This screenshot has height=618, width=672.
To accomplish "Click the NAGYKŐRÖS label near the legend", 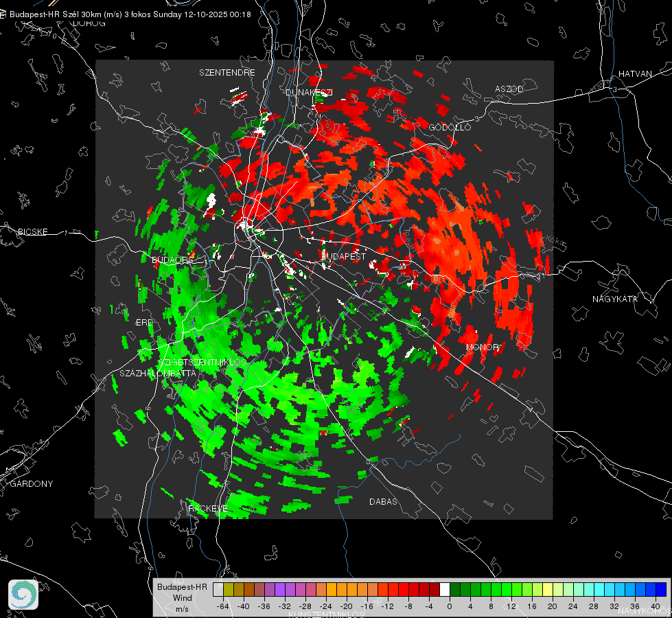I will click(645, 610).
